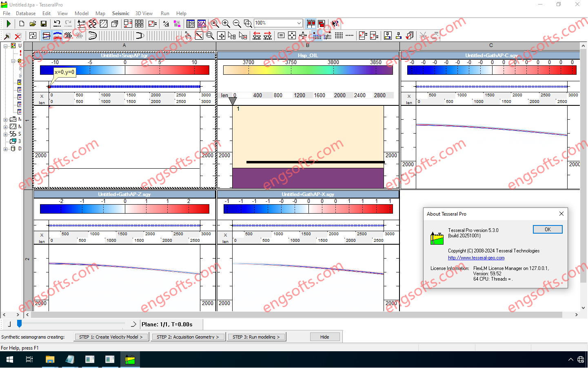Toggle the dotted grid display button

339,36
